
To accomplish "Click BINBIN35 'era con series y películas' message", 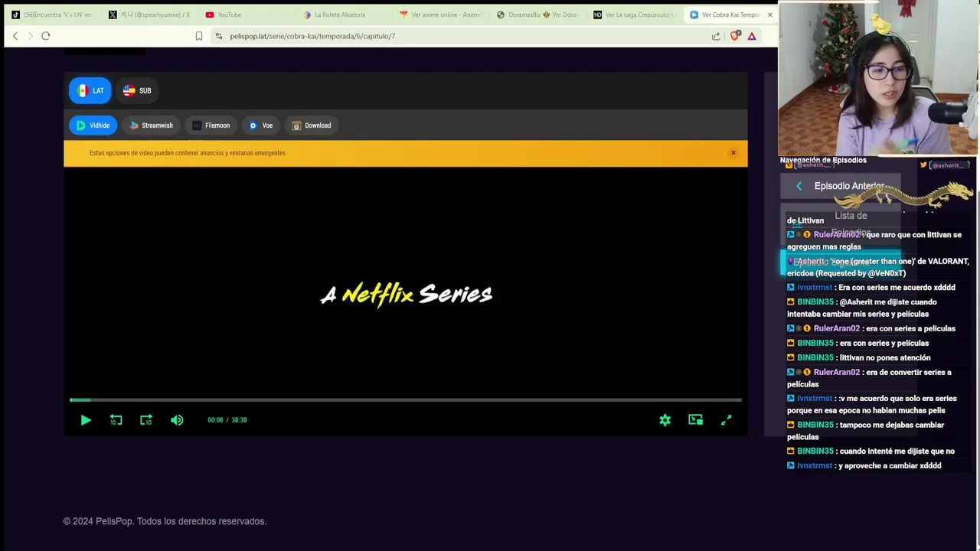I will click(858, 343).
